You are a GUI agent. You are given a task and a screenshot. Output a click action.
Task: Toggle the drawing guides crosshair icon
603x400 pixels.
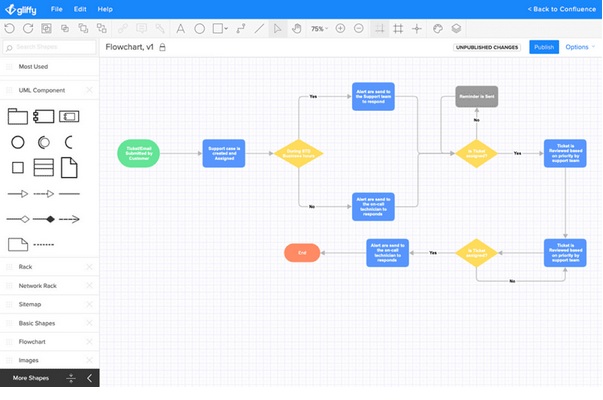tap(416, 28)
